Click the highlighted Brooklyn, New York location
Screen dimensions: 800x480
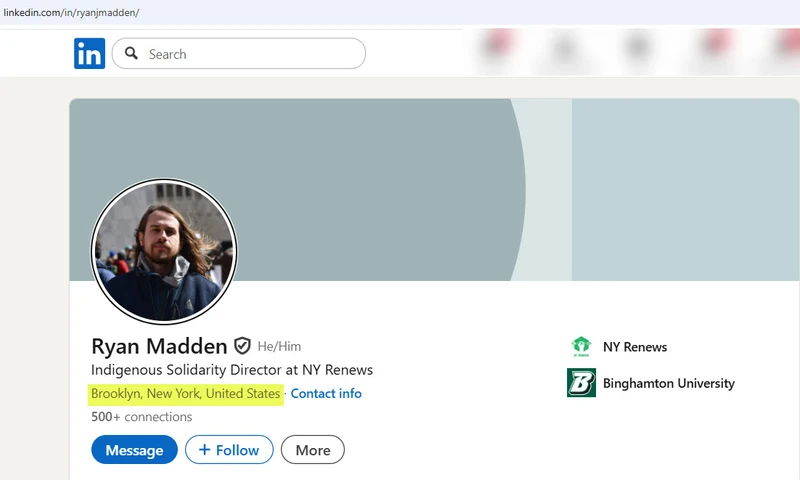coord(185,394)
